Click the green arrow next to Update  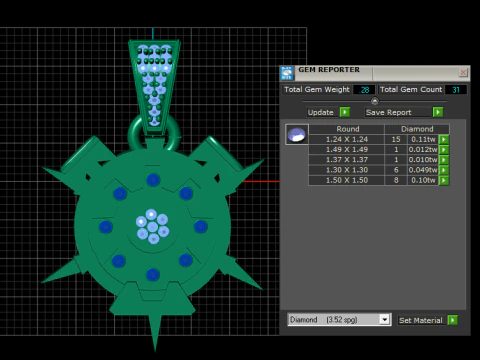(345, 112)
